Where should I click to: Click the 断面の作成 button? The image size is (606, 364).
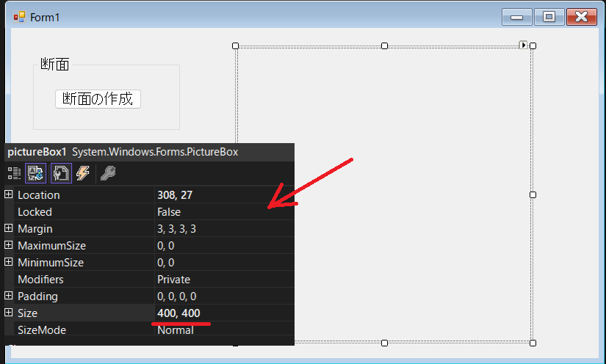98,99
